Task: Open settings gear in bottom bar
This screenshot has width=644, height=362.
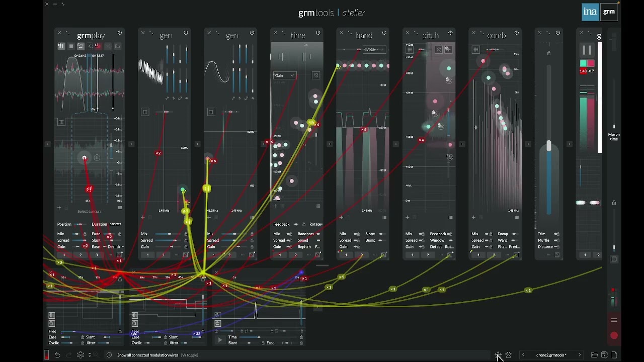Action: 80,355
